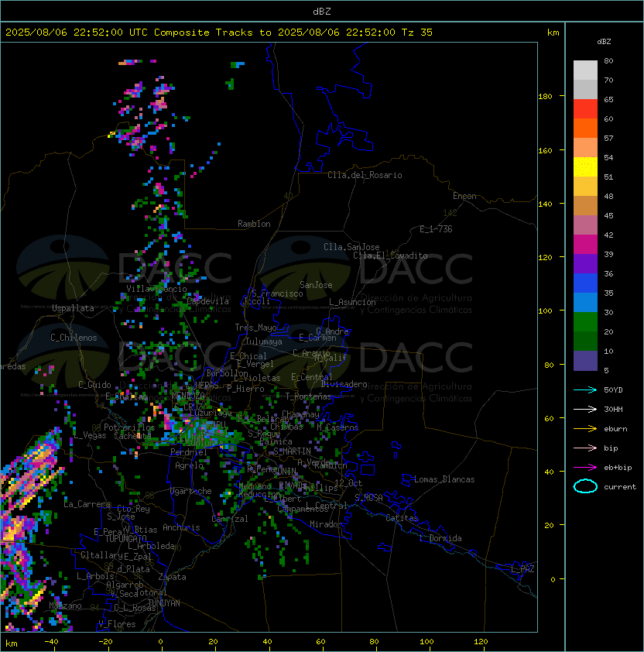
Task: Click the cyan 50YD track arrow in the legend
Action: pos(585,390)
